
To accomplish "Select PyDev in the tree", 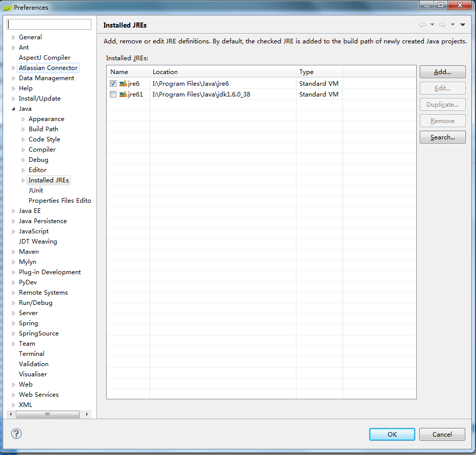I will [x=28, y=282].
